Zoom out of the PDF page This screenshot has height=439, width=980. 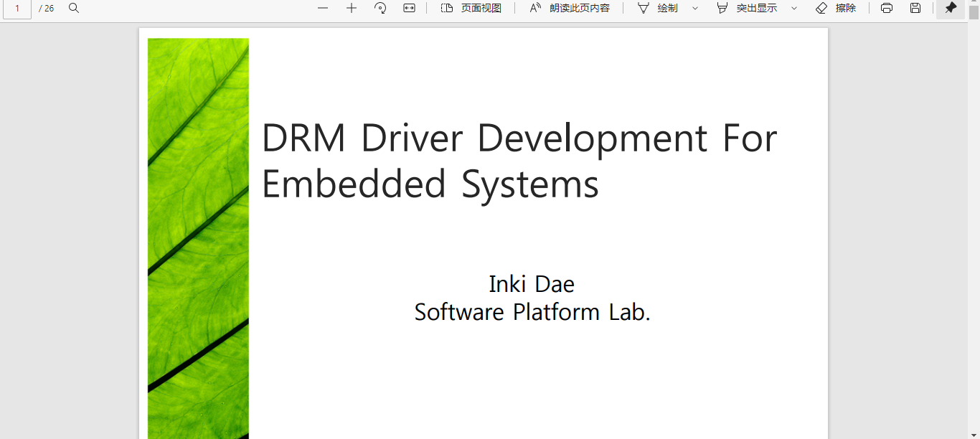click(x=322, y=8)
